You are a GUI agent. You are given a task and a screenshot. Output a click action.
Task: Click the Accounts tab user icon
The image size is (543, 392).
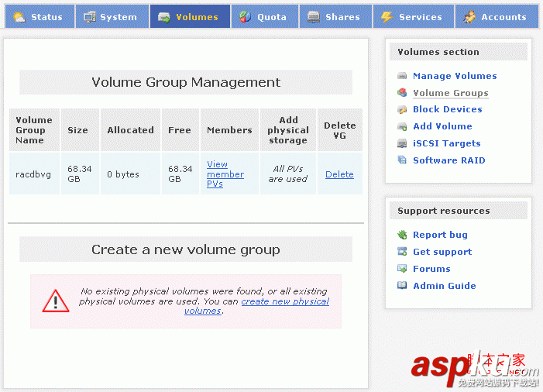pyautogui.click(x=469, y=16)
